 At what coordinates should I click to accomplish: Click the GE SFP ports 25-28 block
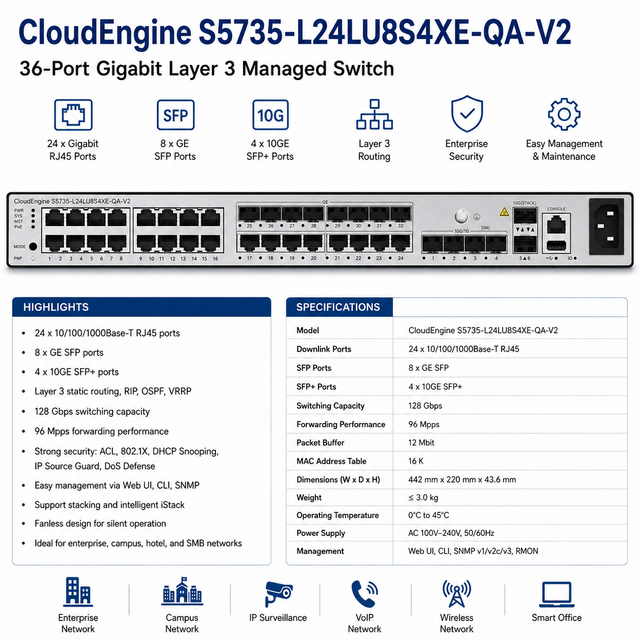281,214
